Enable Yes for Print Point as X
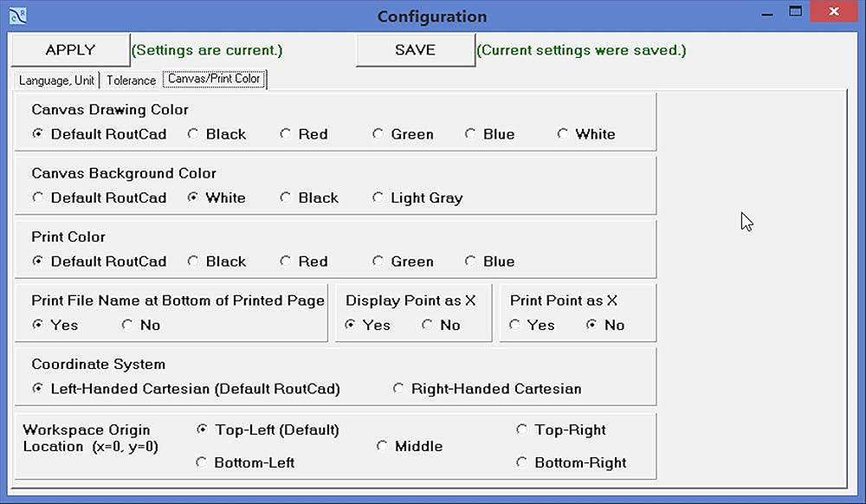This screenshot has width=866, height=504. point(515,326)
